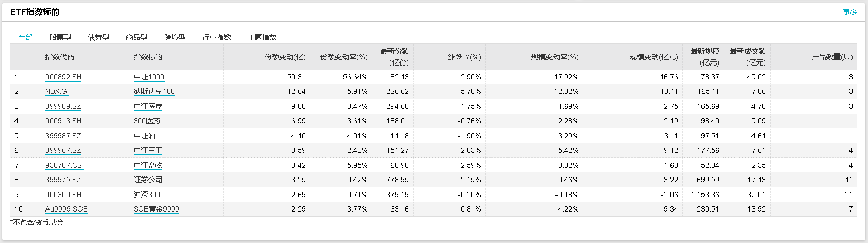Image resolution: width=868 pixels, height=243 pixels.
Task: Open the NDX.GI code link
Action: click(x=57, y=91)
